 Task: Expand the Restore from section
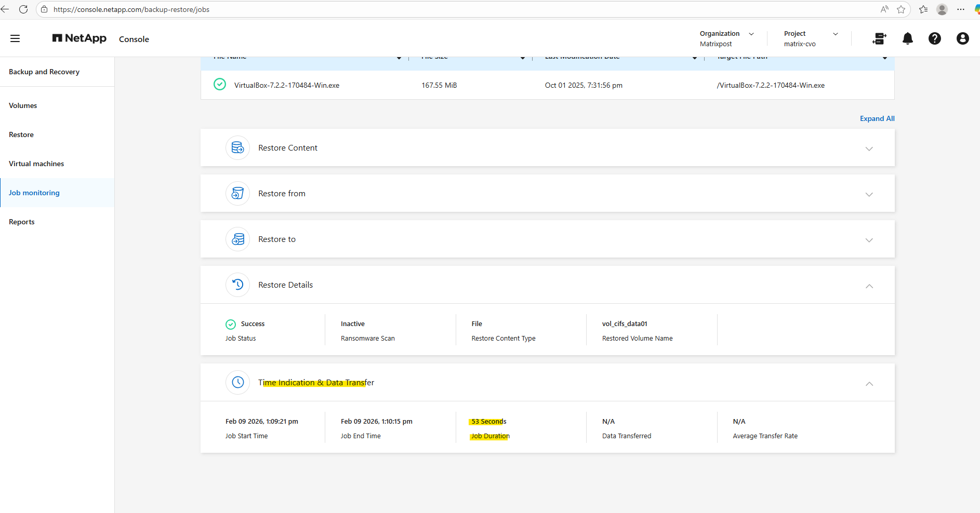click(869, 194)
